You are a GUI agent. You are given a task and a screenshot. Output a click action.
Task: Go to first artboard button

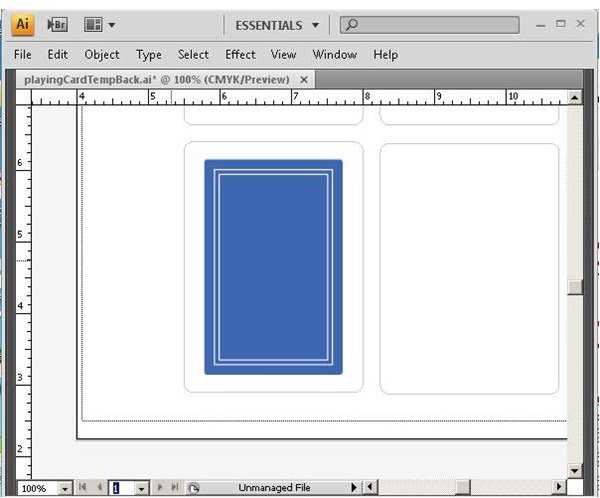pos(82,487)
